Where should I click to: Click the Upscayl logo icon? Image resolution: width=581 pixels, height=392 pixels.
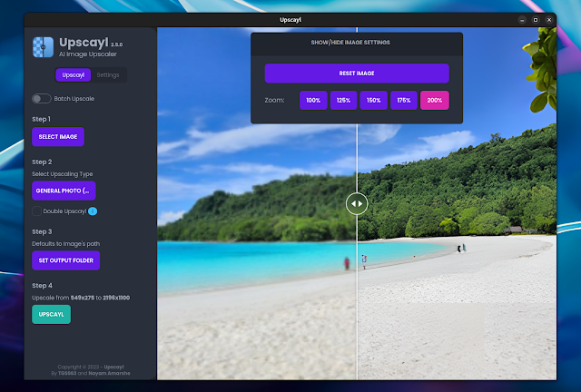(42, 47)
